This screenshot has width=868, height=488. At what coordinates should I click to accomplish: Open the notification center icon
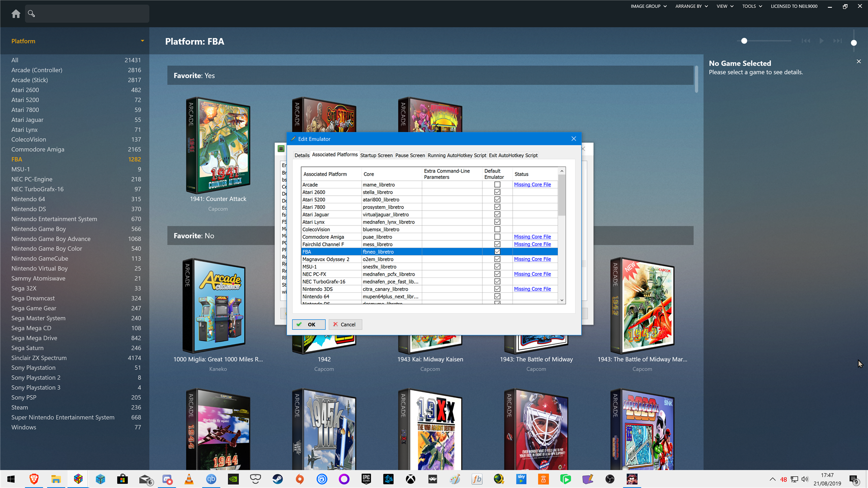coord(854,479)
